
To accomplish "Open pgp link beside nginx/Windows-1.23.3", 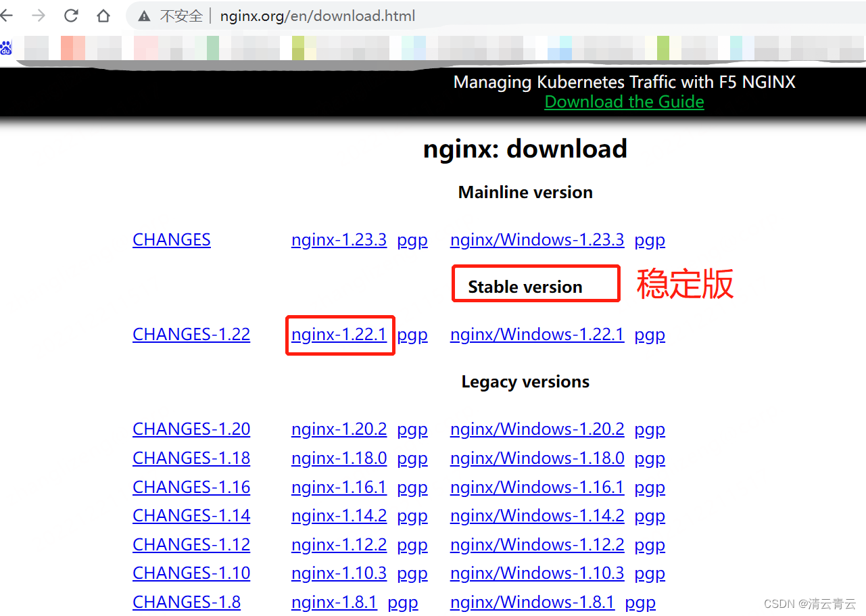I will 650,241.
